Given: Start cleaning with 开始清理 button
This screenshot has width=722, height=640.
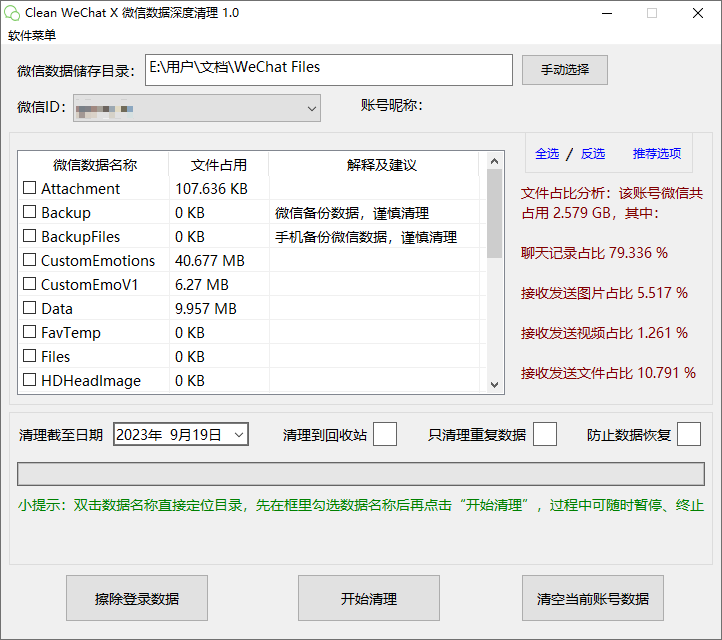Looking at the screenshot, I should click(369, 599).
